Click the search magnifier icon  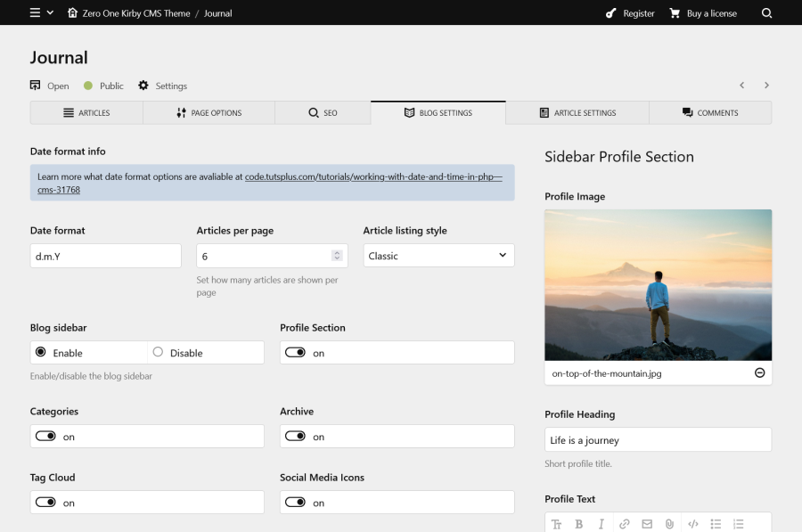tap(766, 13)
